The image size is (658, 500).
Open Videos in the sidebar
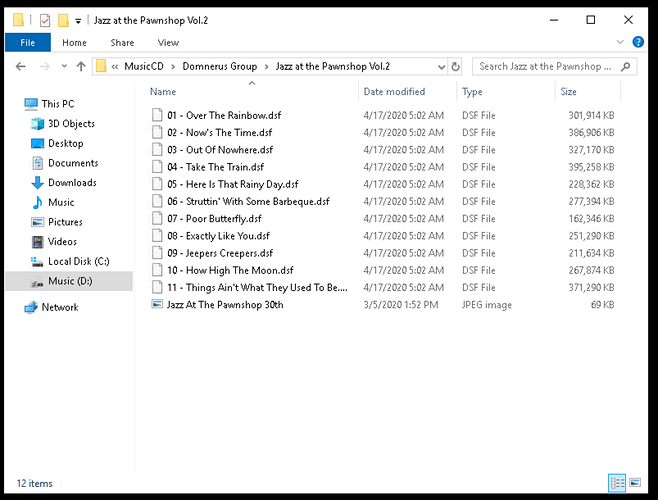point(62,242)
